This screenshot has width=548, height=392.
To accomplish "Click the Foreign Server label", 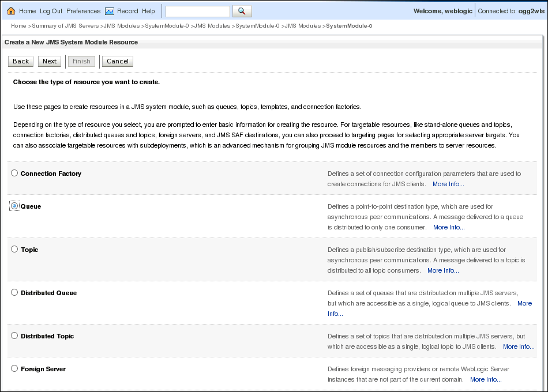I will [43, 370].
